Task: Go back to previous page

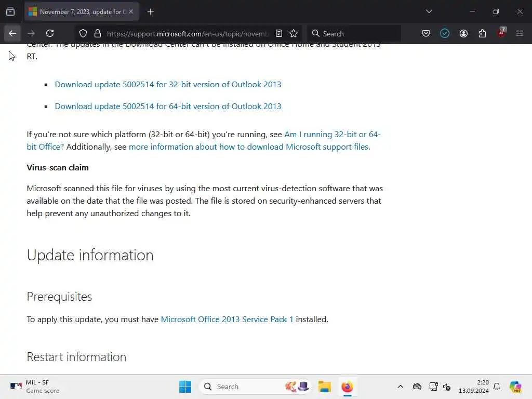Action: click(12, 33)
